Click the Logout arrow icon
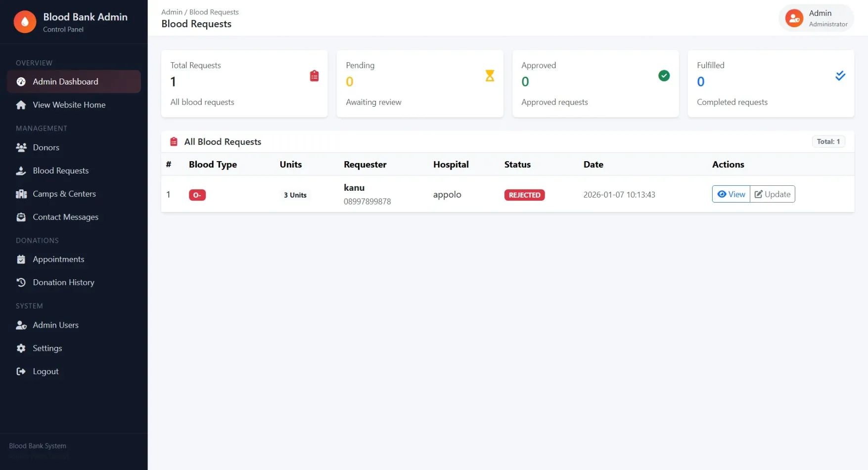 (x=21, y=371)
